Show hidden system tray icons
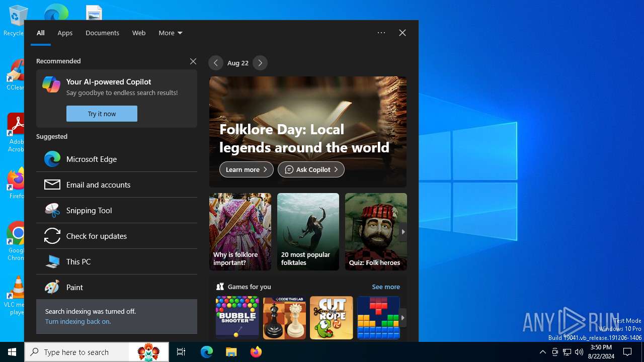 542,352
